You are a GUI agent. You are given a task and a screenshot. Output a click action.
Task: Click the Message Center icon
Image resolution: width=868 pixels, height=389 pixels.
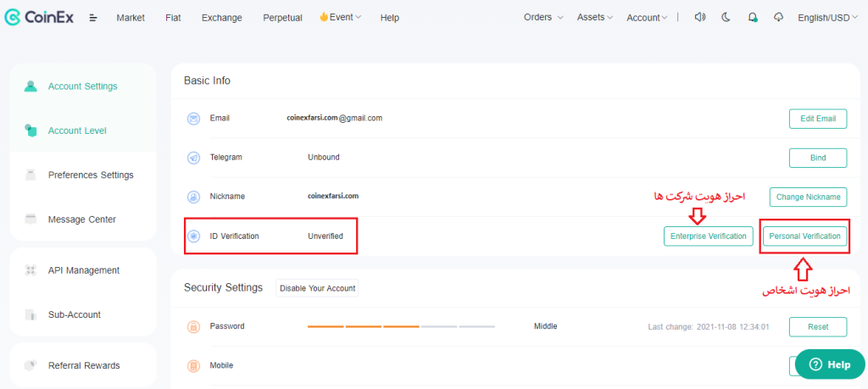click(31, 220)
